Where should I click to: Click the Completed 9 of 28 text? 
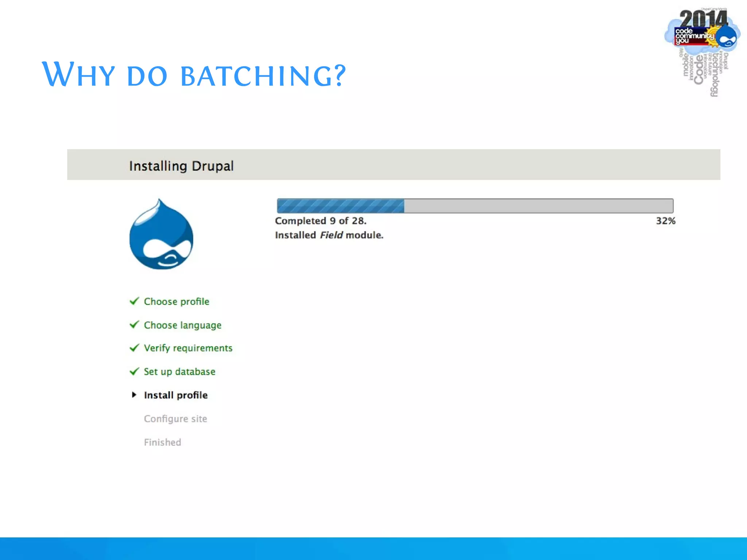pos(321,221)
